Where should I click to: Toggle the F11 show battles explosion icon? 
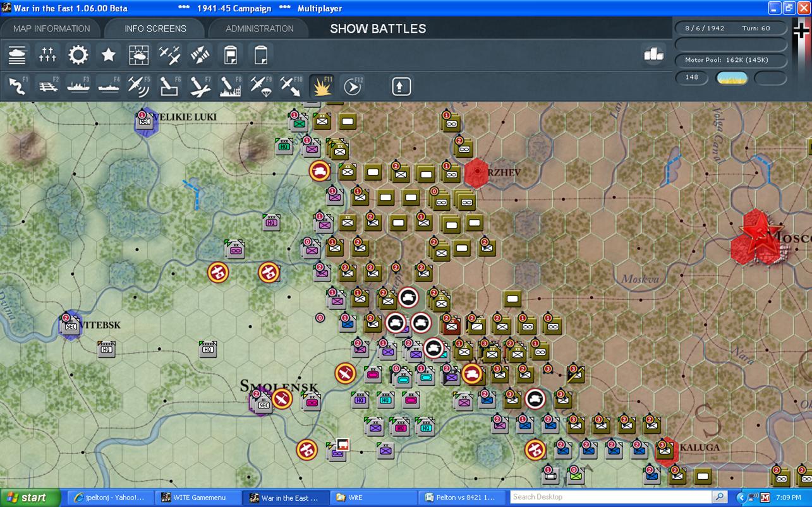point(322,86)
